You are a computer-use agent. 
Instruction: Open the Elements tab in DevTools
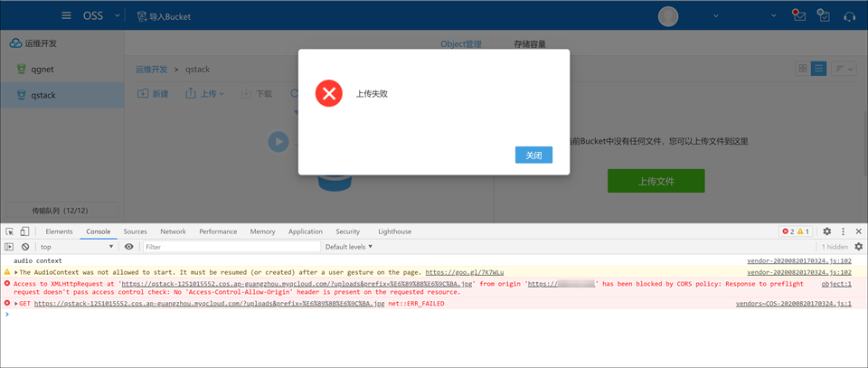pyautogui.click(x=60, y=231)
